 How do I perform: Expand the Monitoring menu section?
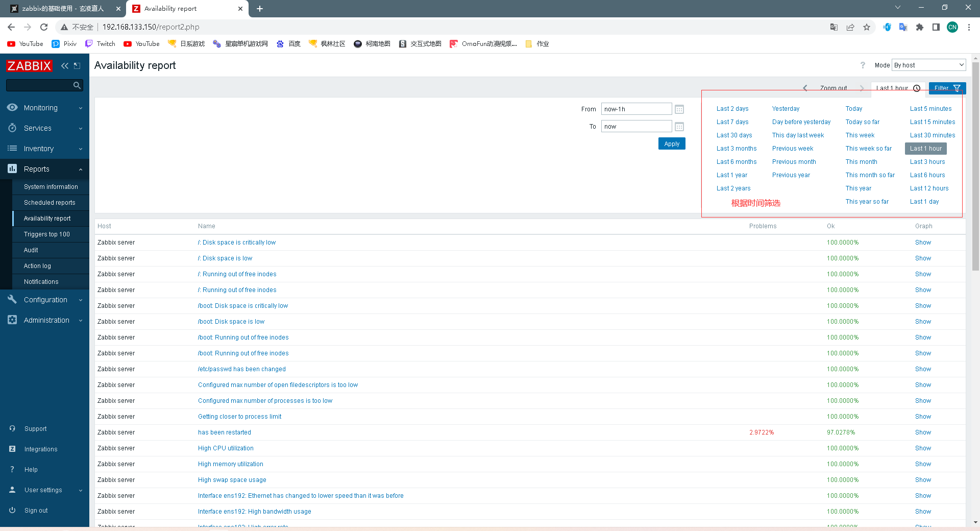81,108
